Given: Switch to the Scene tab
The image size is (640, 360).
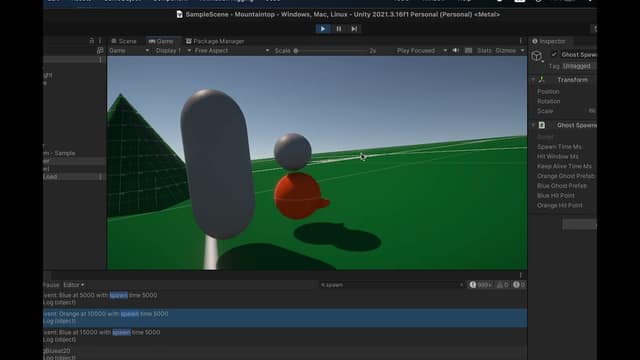Looking at the screenshot, I should click(124, 41).
